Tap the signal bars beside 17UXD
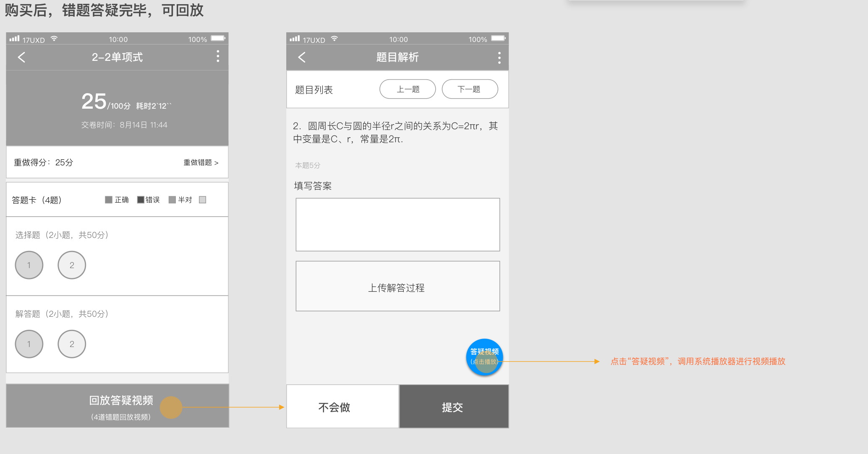The width and height of the screenshot is (868, 454). tap(14, 38)
